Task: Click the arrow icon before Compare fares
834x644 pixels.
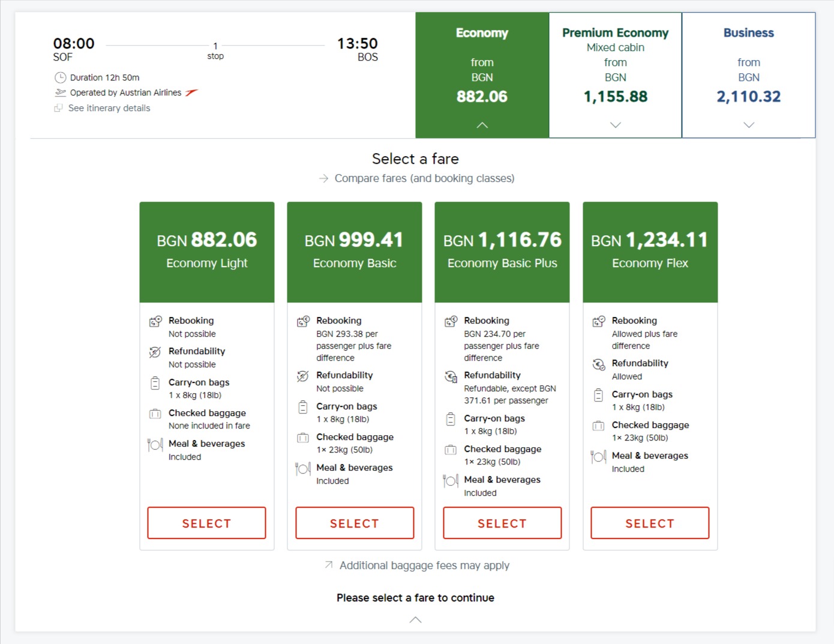Action: (323, 178)
